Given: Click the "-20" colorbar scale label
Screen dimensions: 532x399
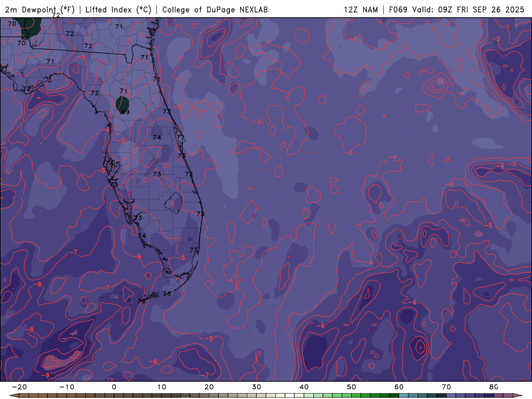Looking at the screenshot, I should (x=19, y=387).
